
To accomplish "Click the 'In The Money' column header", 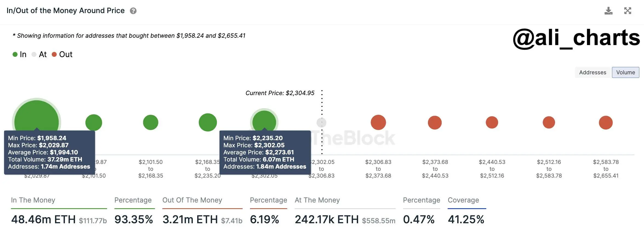I will 33,200.
